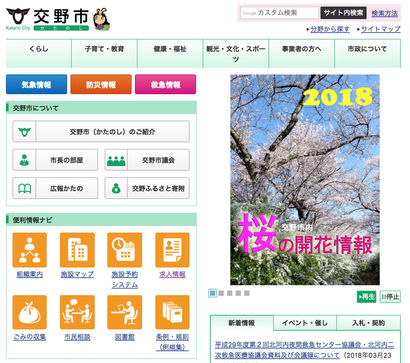
Task: Click the サイト内検索 search button
Action: (343, 13)
